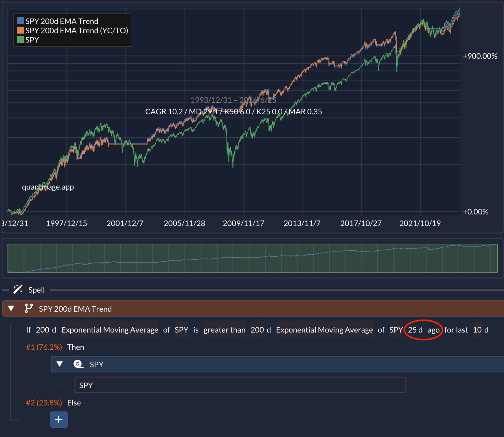Viewport: 504px width, 437px height.
Task: Click the 2021/10/19 date axis label
Action: pyautogui.click(x=420, y=223)
